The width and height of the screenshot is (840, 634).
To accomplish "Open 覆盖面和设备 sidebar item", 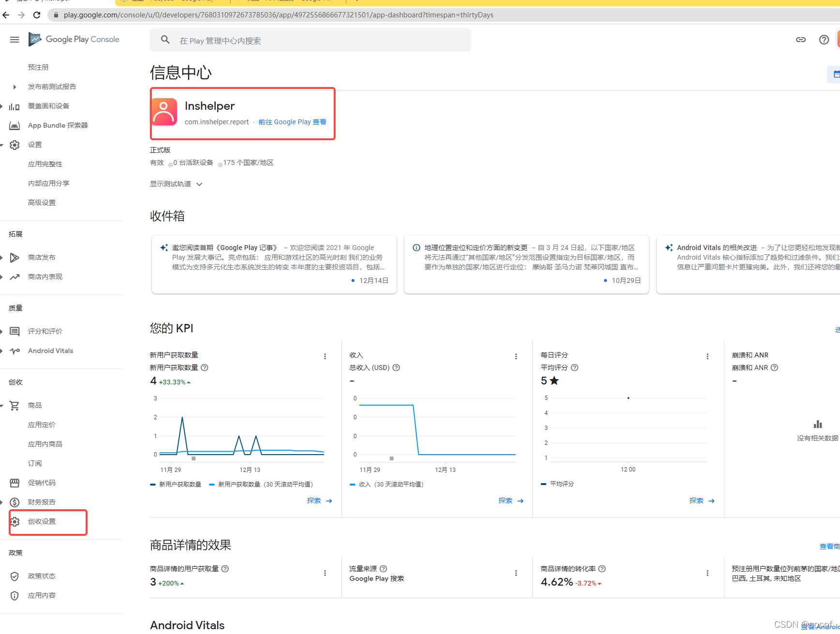I will 48,106.
